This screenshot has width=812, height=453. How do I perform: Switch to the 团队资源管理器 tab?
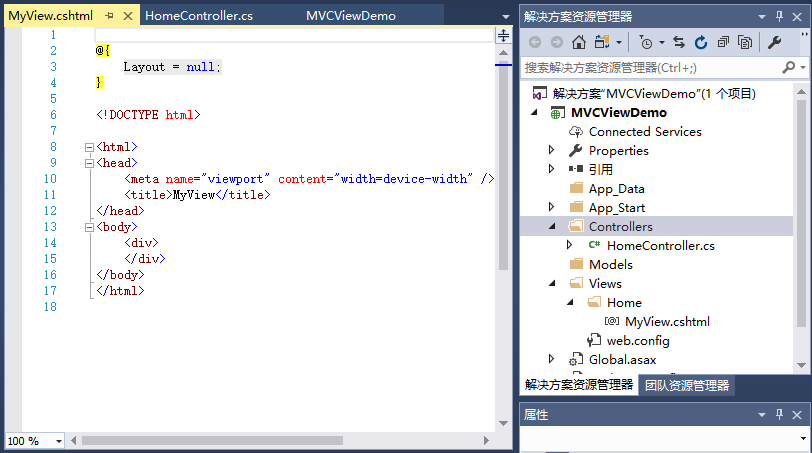point(686,385)
